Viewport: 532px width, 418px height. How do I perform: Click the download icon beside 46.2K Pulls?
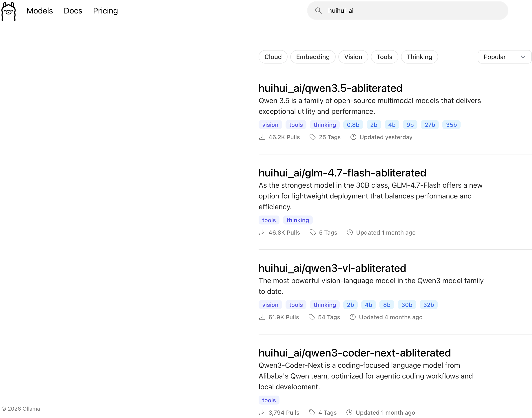[x=262, y=137]
